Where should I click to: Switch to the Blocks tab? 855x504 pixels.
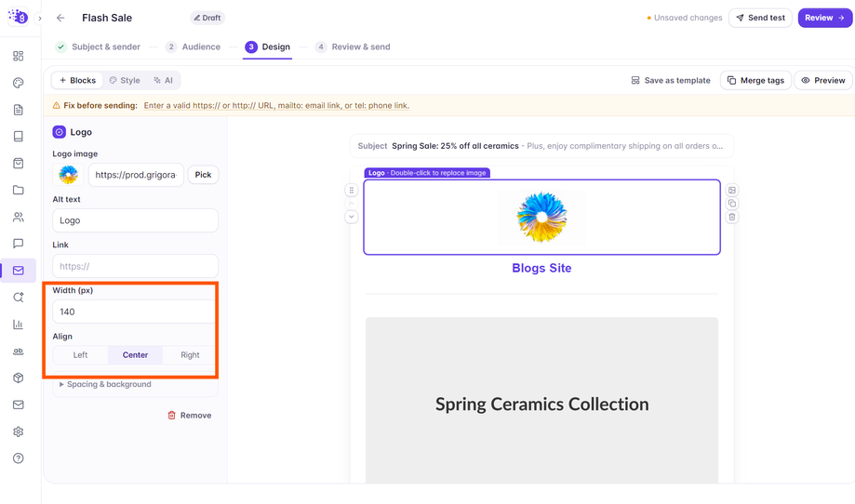pyautogui.click(x=77, y=80)
